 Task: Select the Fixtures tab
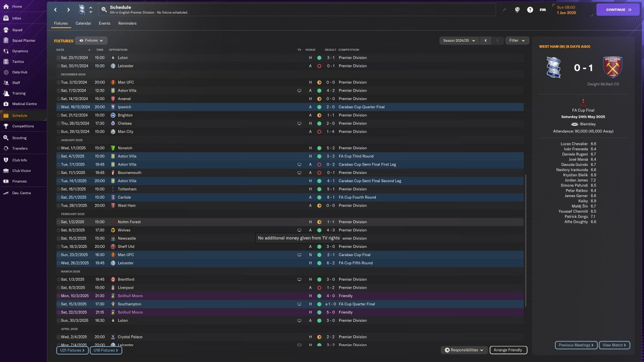click(x=61, y=23)
